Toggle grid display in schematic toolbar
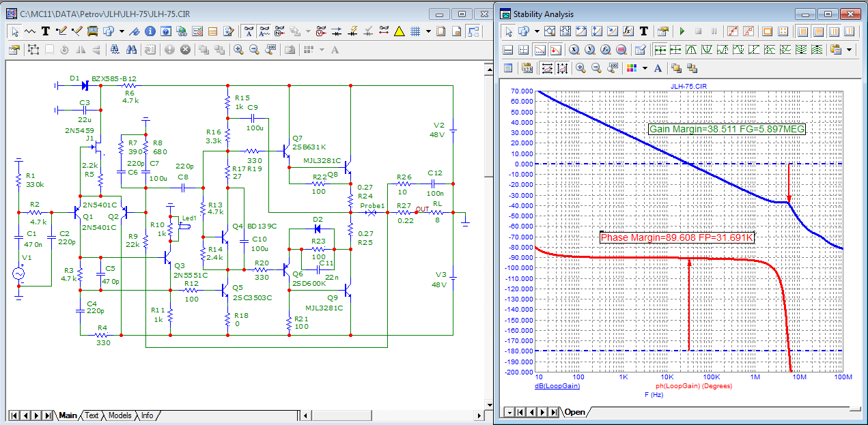This screenshot has height=425, width=868. tap(415, 31)
